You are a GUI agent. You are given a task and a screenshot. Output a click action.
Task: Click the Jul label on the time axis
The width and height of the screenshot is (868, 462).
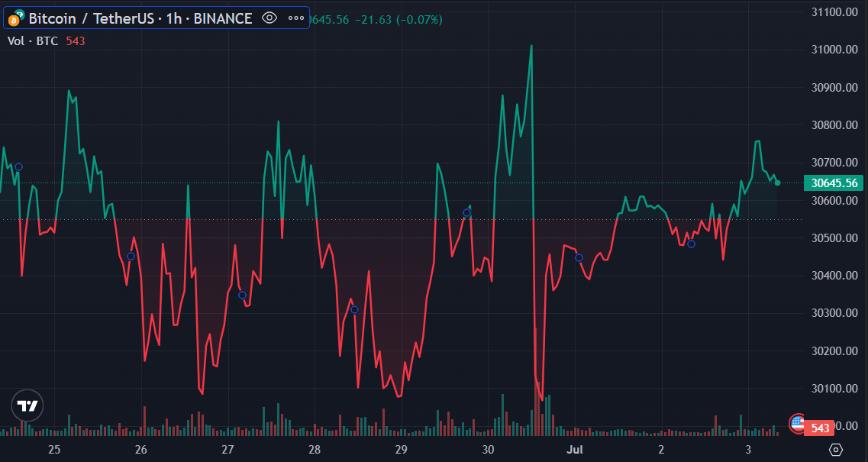tap(574, 451)
